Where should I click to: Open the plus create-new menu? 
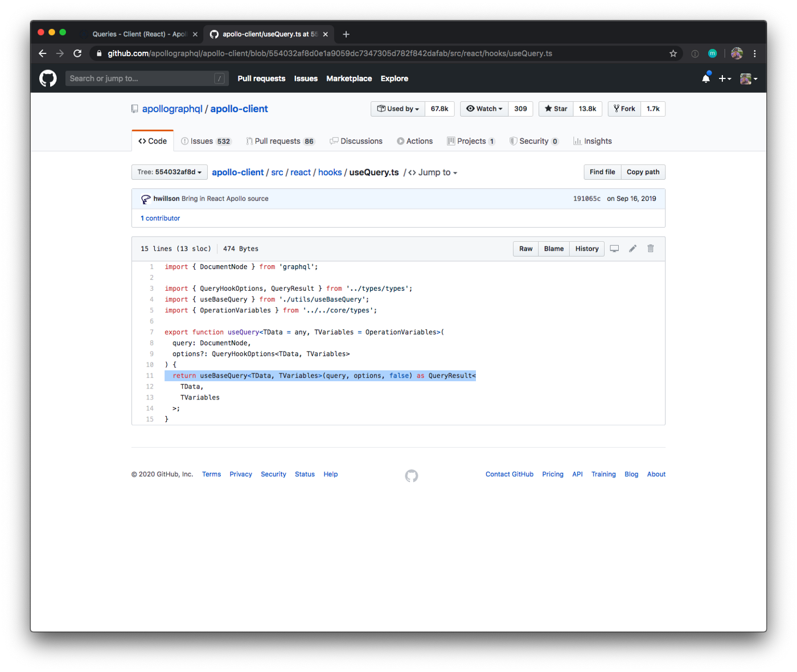(725, 79)
